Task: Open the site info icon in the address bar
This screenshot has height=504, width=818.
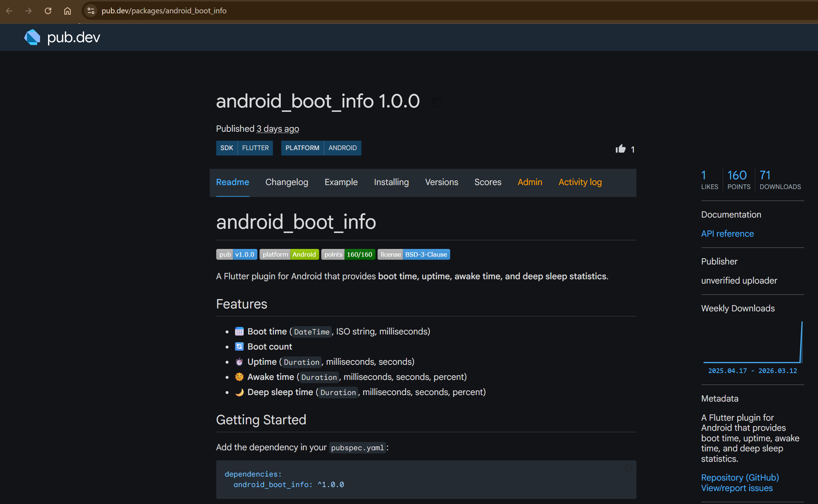Action: click(x=91, y=11)
